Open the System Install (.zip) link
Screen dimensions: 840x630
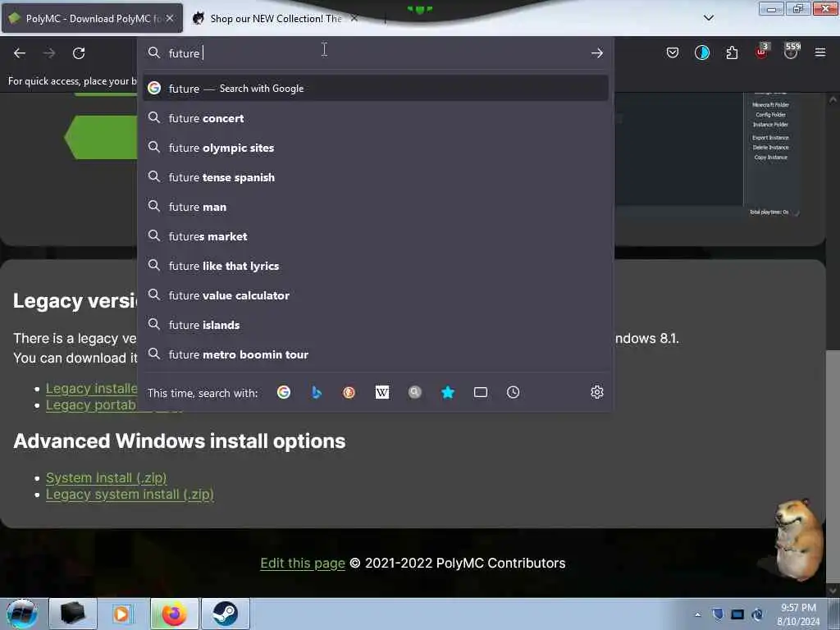click(106, 477)
